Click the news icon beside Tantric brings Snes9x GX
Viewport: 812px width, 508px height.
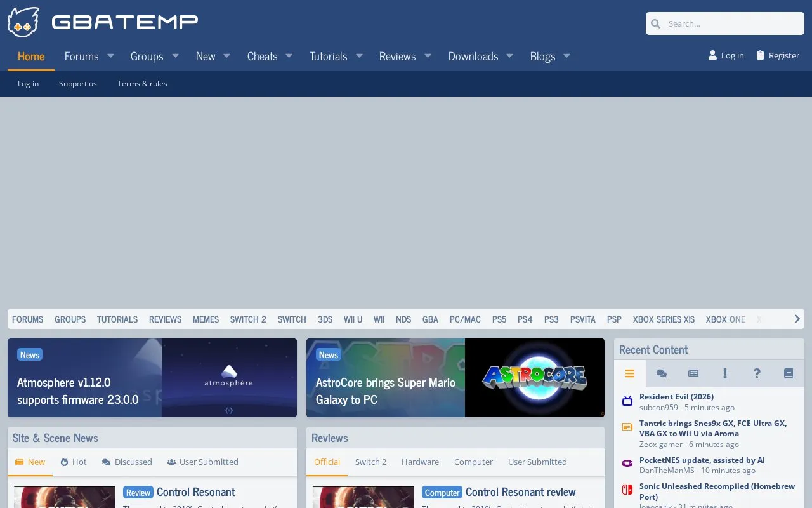point(627,427)
